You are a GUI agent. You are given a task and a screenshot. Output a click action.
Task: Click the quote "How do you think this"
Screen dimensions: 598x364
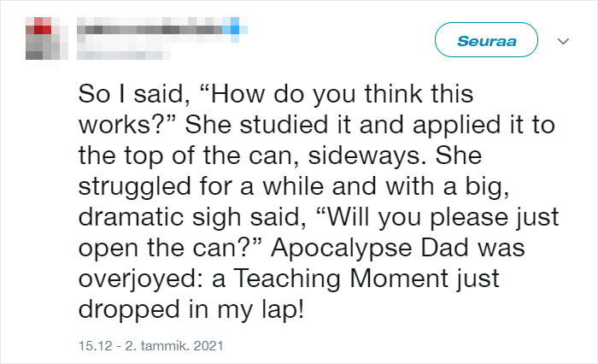coord(337,94)
